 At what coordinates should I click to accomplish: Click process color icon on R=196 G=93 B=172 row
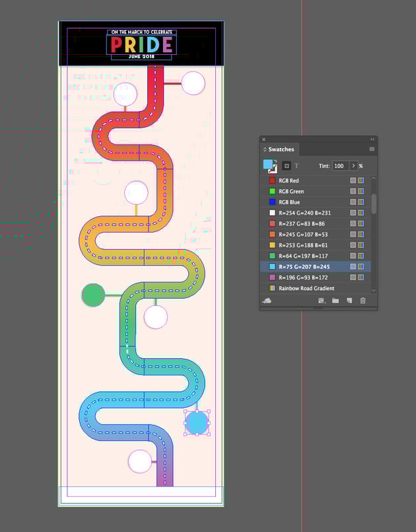click(x=353, y=278)
